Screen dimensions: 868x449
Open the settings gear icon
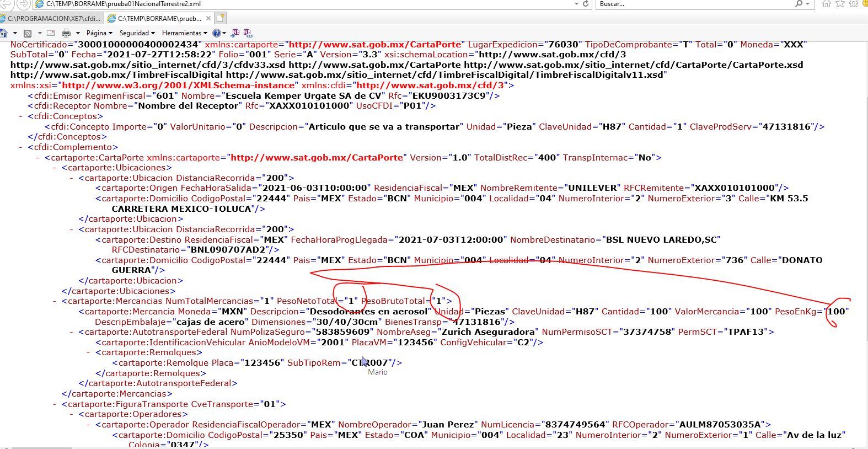click(853, 4)
